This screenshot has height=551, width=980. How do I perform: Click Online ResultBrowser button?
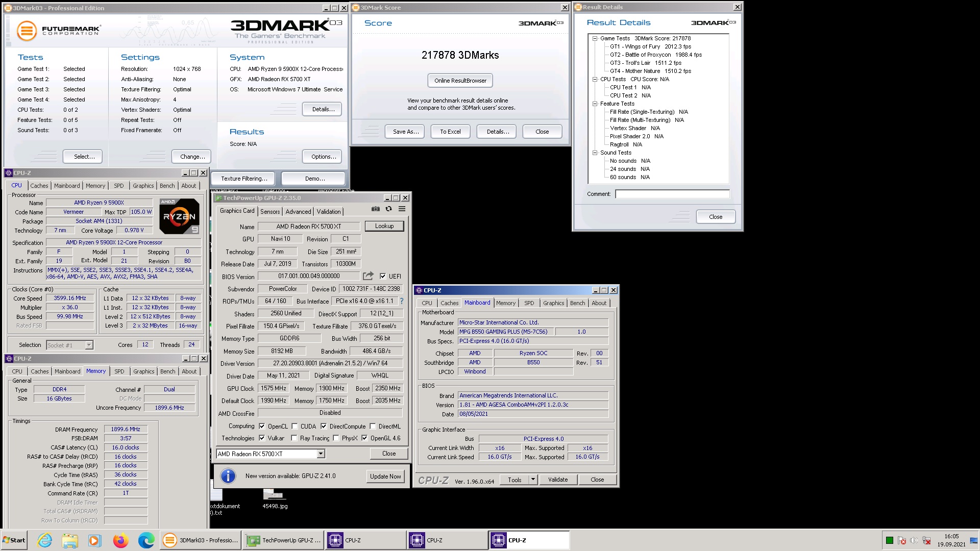point(460,81)
